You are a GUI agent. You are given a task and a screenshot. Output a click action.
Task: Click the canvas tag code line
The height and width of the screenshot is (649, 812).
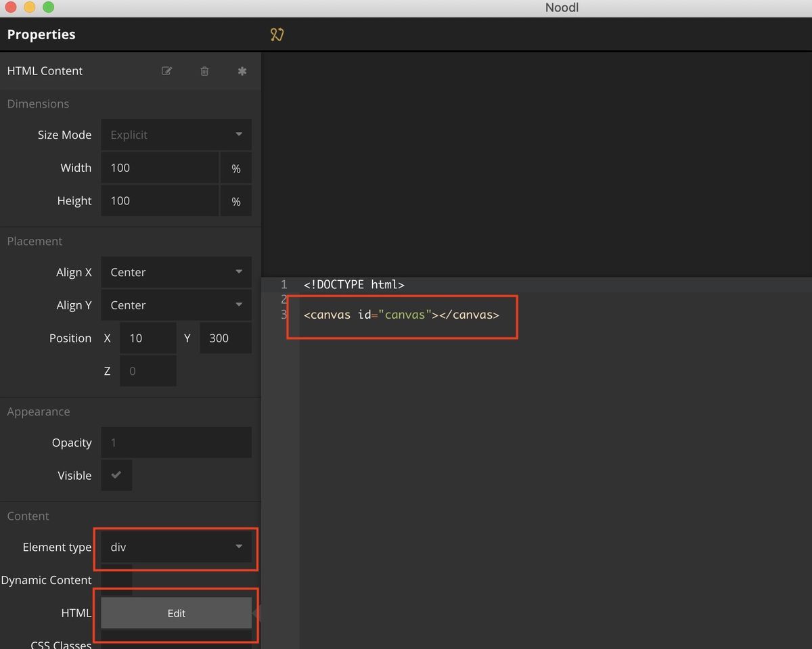tap(401, 315)
